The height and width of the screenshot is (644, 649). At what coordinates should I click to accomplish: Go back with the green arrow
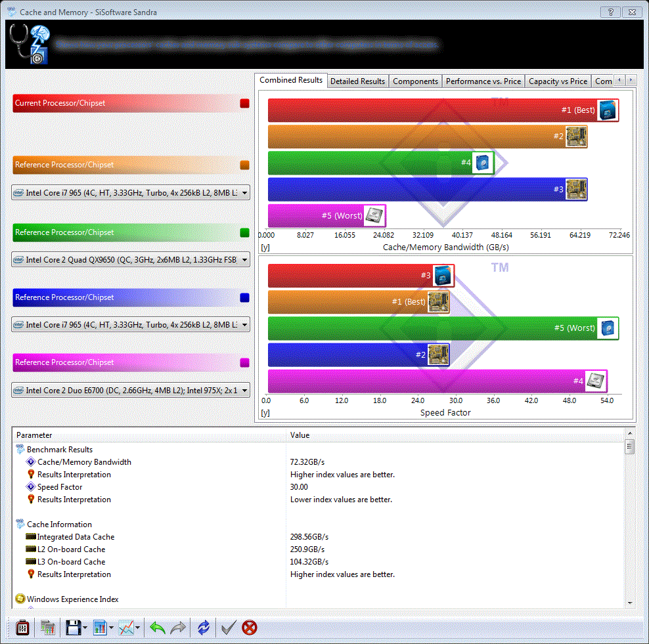(157, 628)
